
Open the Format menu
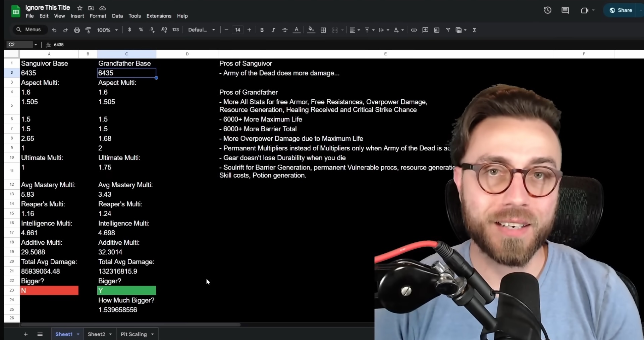pos(98,16)
